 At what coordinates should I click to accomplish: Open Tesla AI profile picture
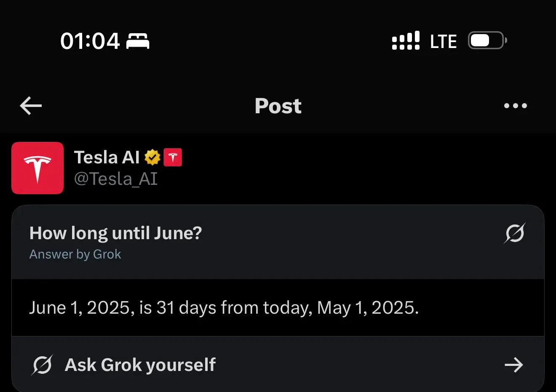[x=37, y=168]
